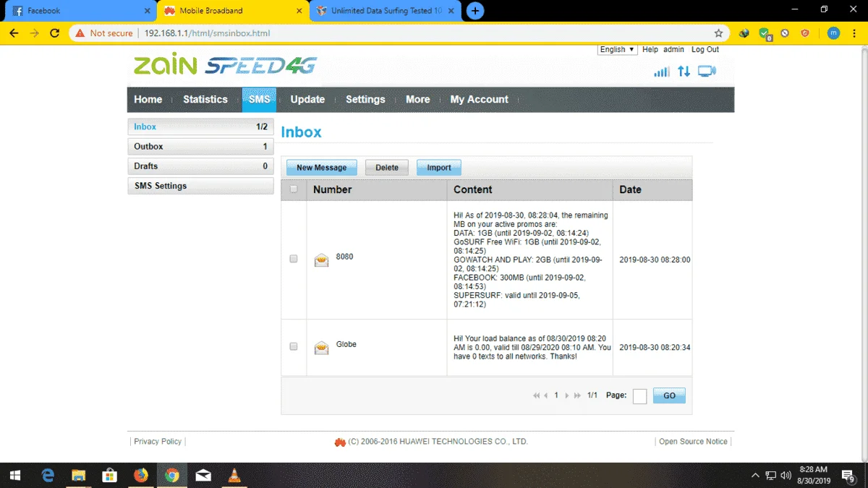Open Firefox from taskbar

coord(141,475)
